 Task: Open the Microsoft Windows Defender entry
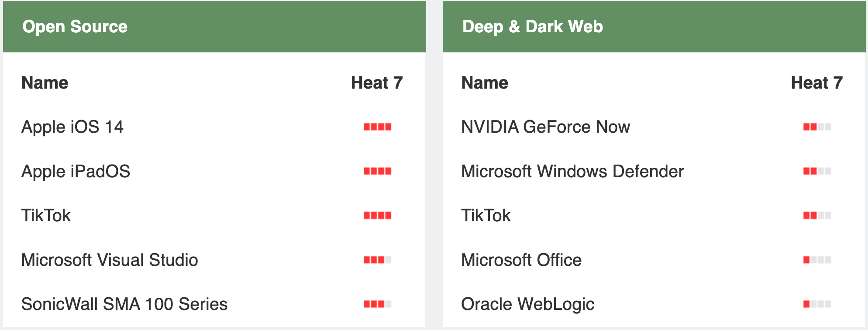(x=572, y=172)
